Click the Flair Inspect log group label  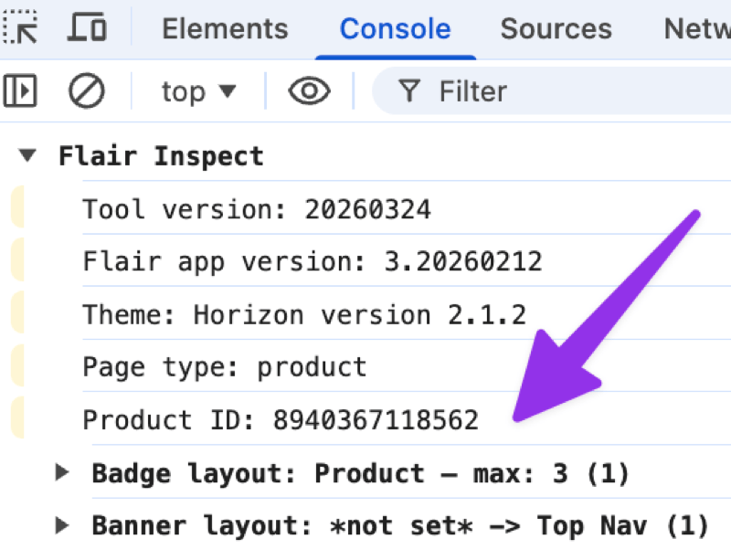[x=161, y=155]
